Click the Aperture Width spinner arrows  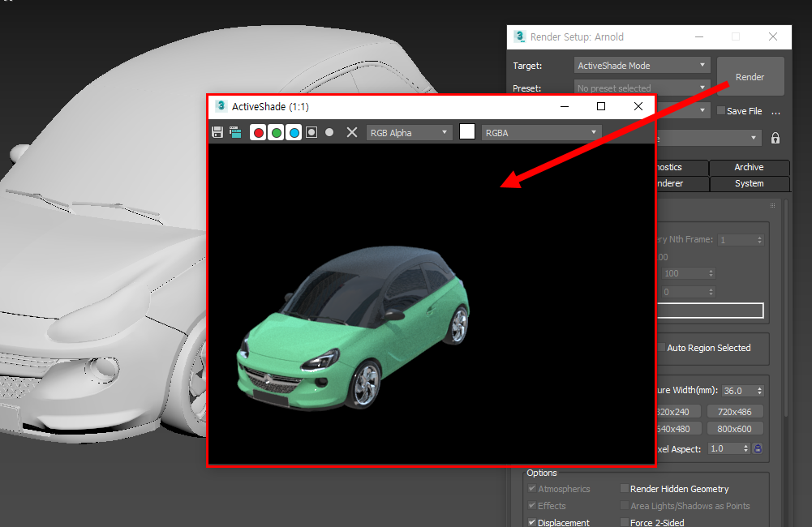coord(760,391)
